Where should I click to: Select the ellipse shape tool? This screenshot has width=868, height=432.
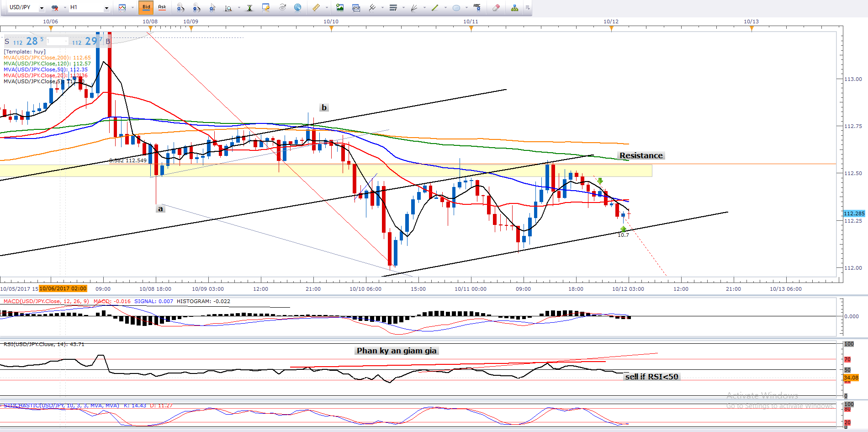(x=456, y=7)
